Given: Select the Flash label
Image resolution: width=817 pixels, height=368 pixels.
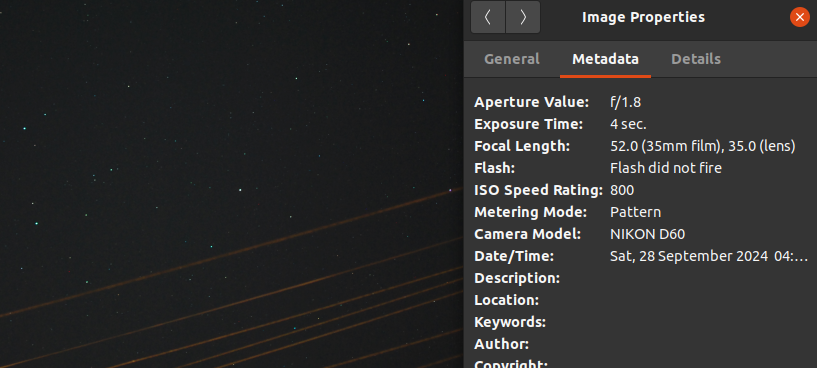Looking at the screenshot, I should [x=494, y=168].
